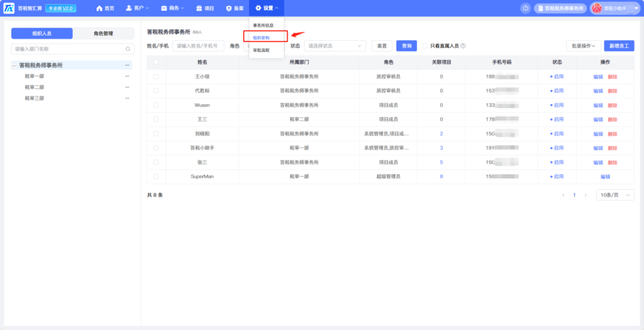This screenshot has width=644, height=330.
Task: Click 删除 for 张三
Action: (612, 162)
